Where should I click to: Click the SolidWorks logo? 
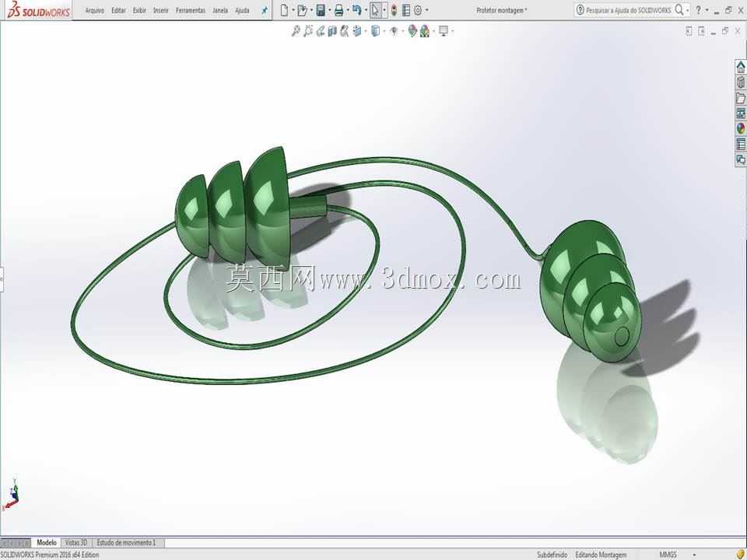pos(38,10)
